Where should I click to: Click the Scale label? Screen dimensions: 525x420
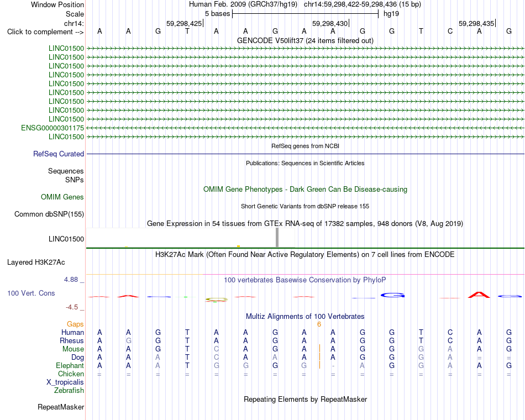[75, 14]
